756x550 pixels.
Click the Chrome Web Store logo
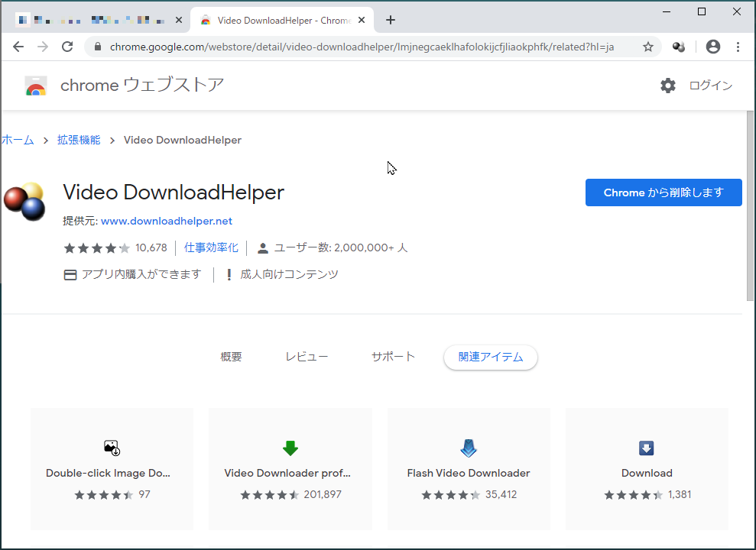click(x=36, y=86)
